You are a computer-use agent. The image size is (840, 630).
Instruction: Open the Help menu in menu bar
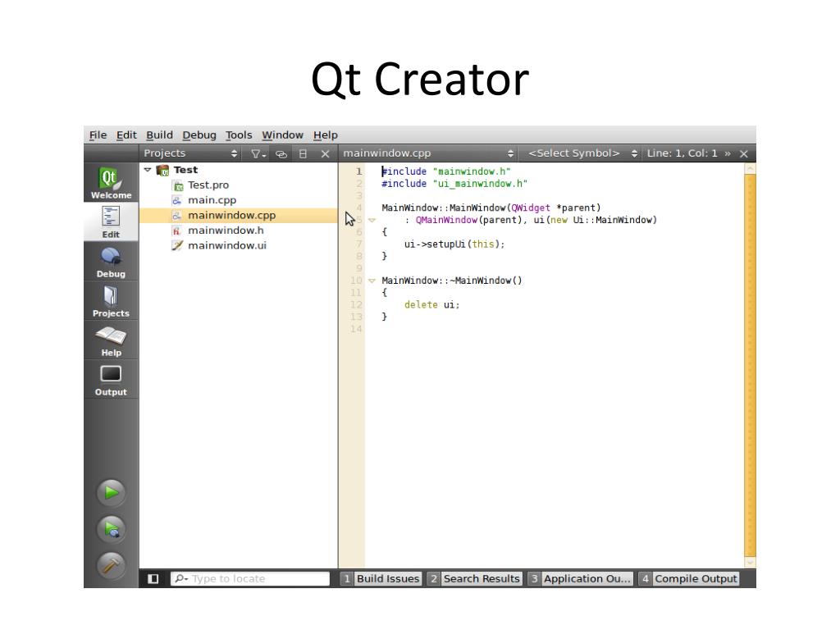(325, 135)
